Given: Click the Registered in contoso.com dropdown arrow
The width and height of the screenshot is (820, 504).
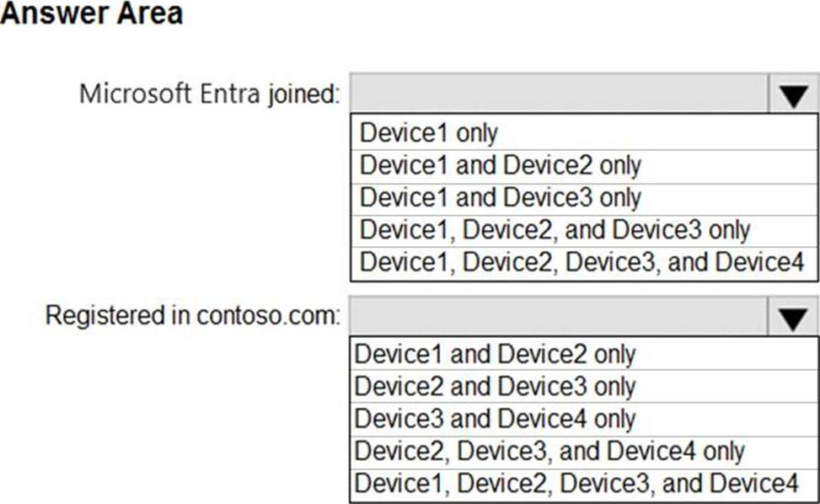Looking at the screenshot, I should 793,316.
